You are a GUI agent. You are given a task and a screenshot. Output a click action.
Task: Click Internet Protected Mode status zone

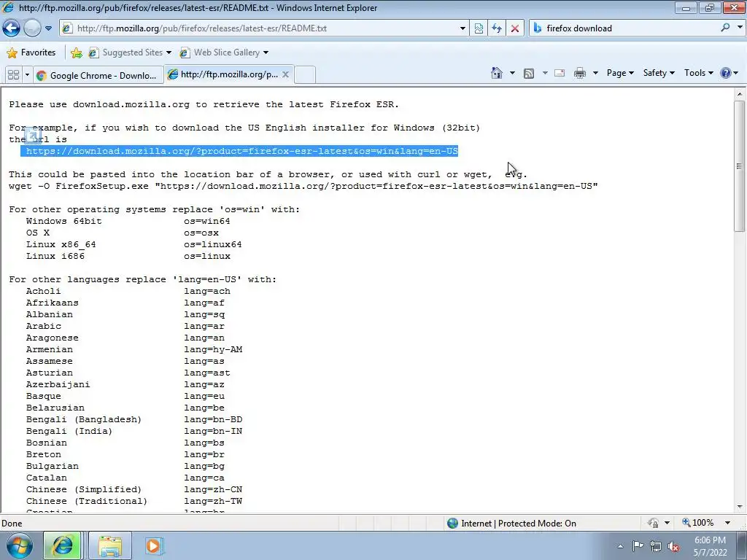pos(511,524)
